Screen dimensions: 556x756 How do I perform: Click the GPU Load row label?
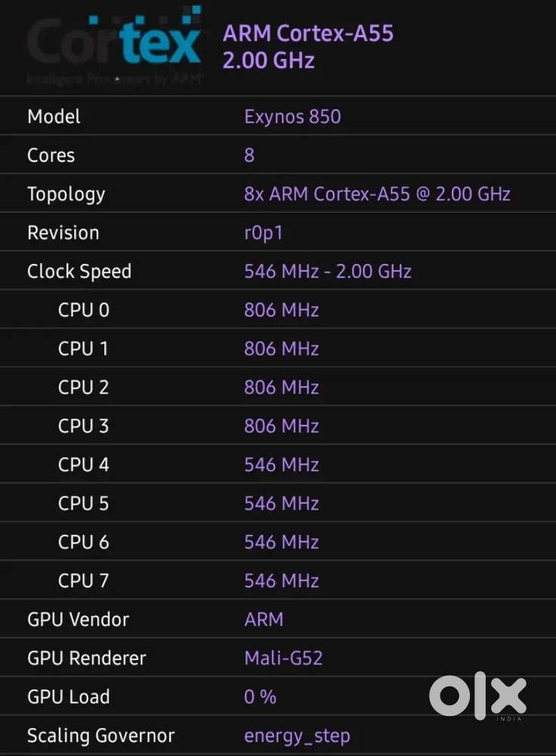pyautogui.click(x=69, y=697)
